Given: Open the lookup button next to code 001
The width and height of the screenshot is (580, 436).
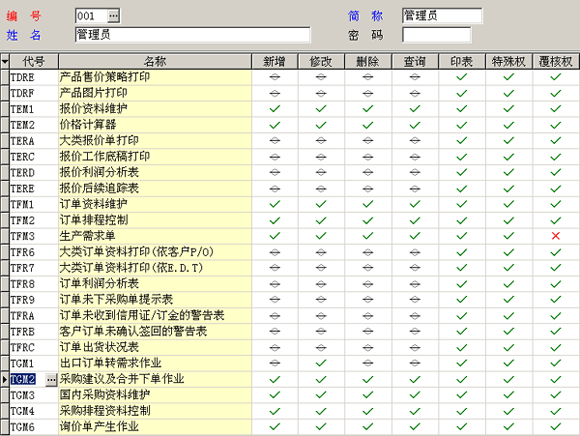Looking at the screenshot, I should [x=113, y=16].
